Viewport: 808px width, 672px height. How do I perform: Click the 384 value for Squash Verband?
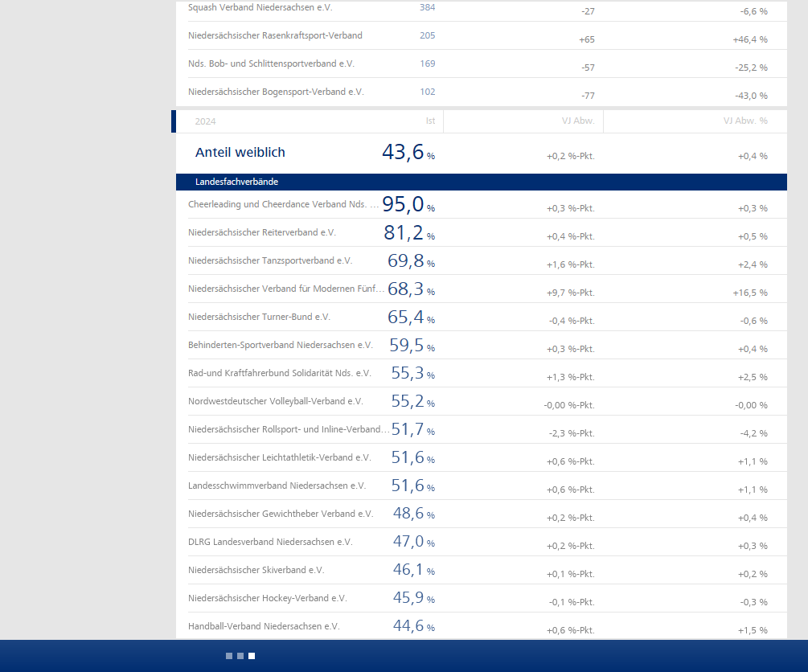tap(427, 7)
